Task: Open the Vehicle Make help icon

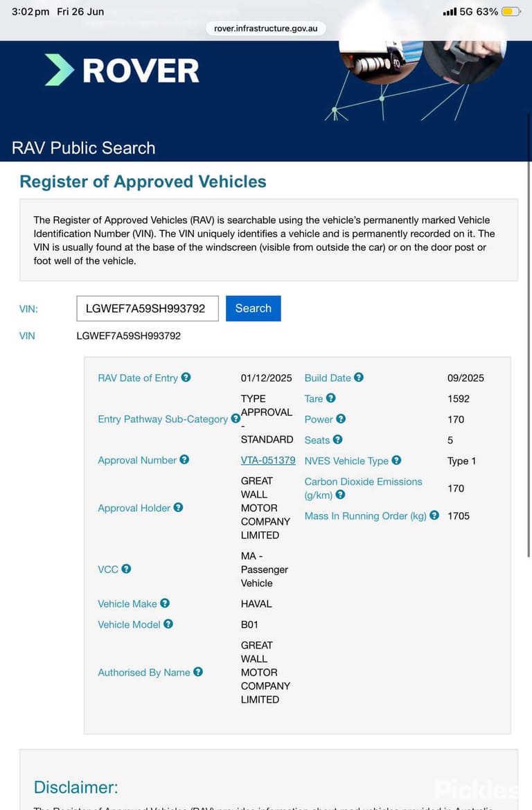Action: click(x=165, y=604)
